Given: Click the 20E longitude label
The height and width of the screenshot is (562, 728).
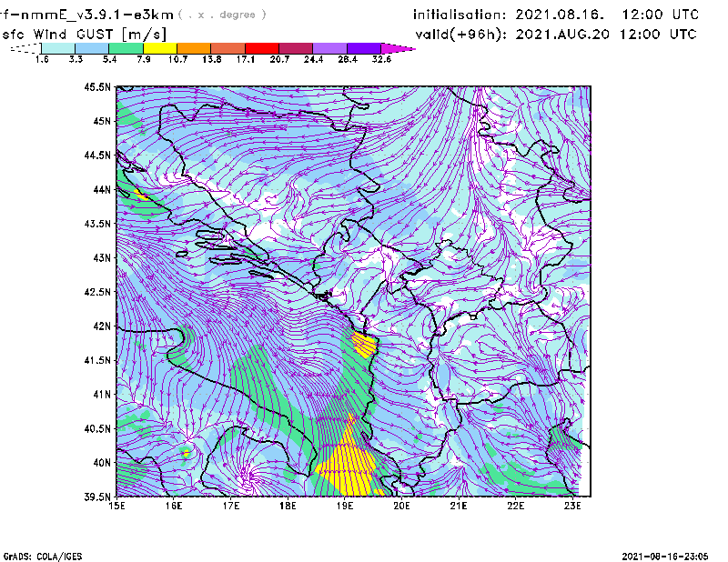Looking at the screenshot, I should tap(401, 506).
